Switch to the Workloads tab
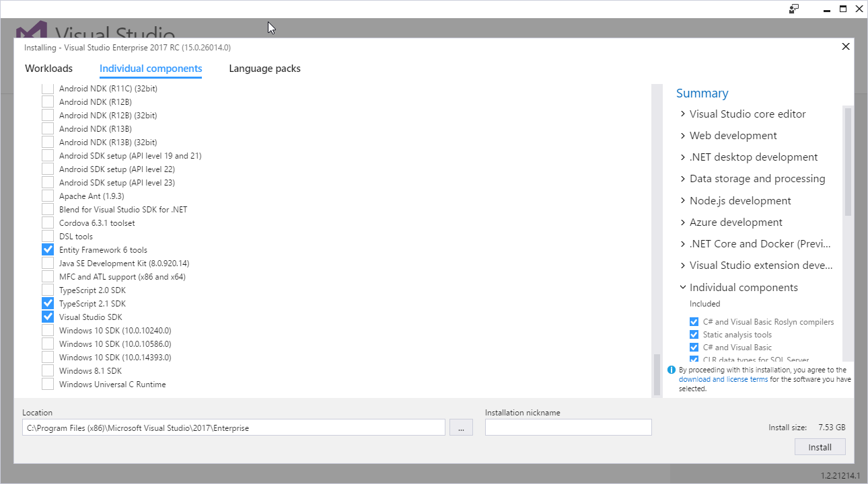The width and height of the screenshot is (868, 484). (48, 68)
